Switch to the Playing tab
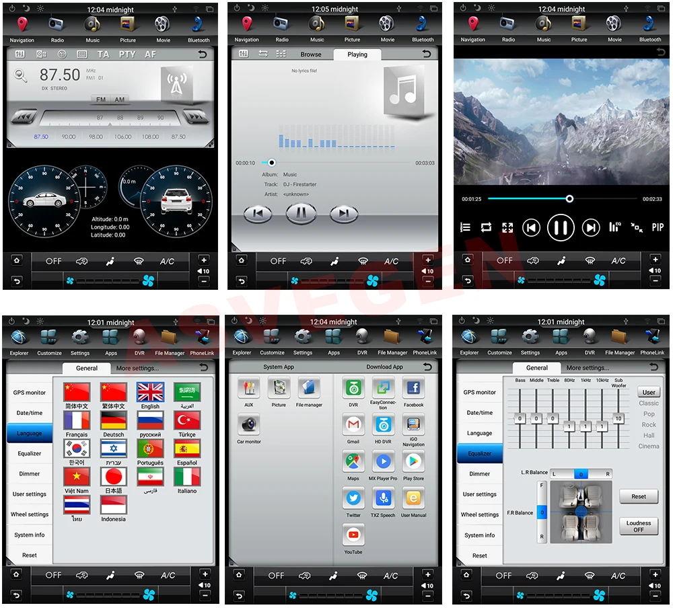This screenshot has height=616, width=673. point(357,54)
